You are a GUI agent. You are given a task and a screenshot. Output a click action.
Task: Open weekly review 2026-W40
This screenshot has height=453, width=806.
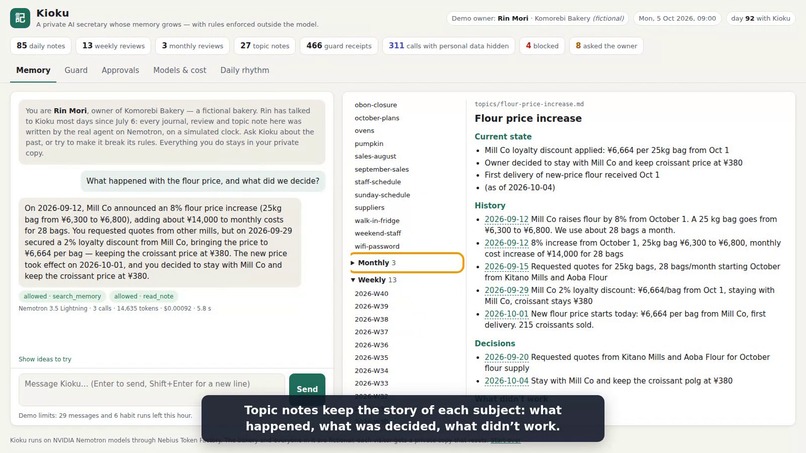click(x=371, y=294)
